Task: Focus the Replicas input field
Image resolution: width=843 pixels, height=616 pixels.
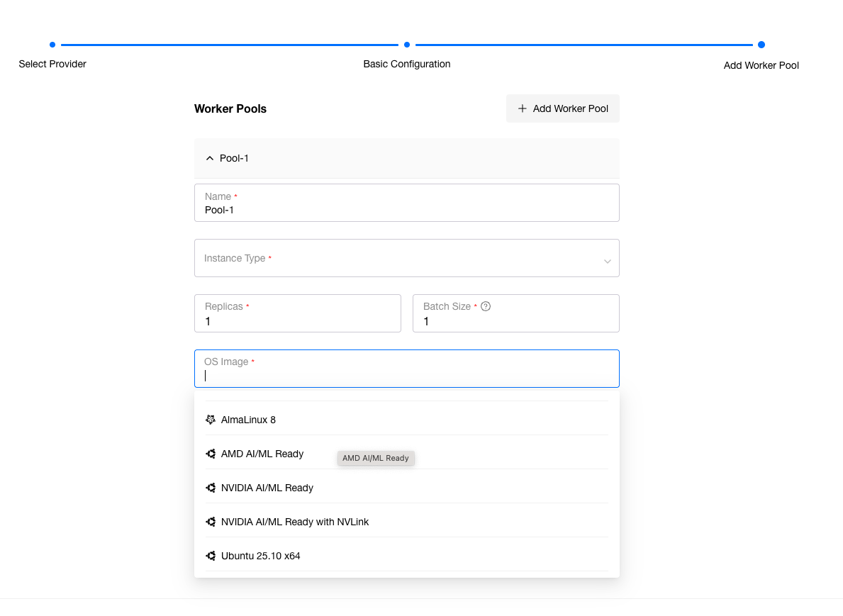Action: [298, 321]
